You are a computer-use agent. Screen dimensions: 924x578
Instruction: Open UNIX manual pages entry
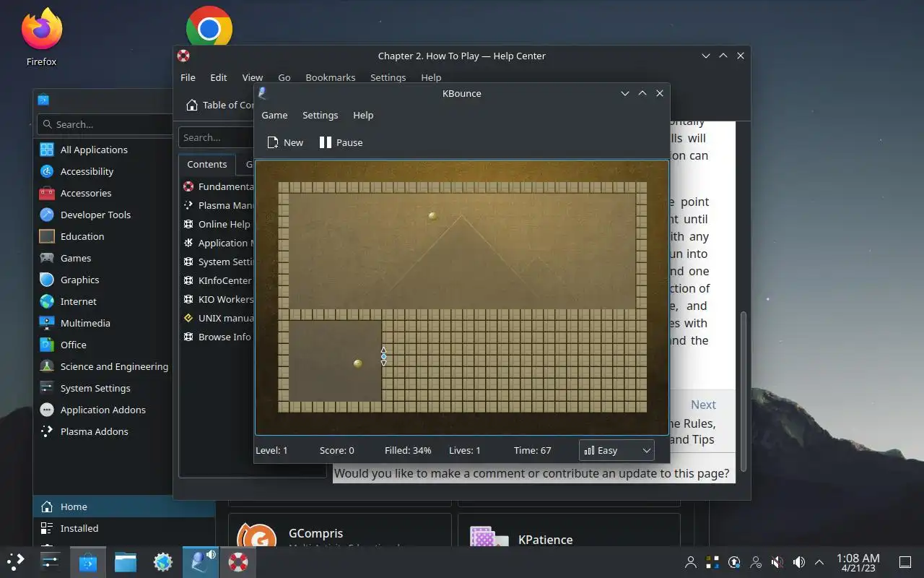point(217,318)
